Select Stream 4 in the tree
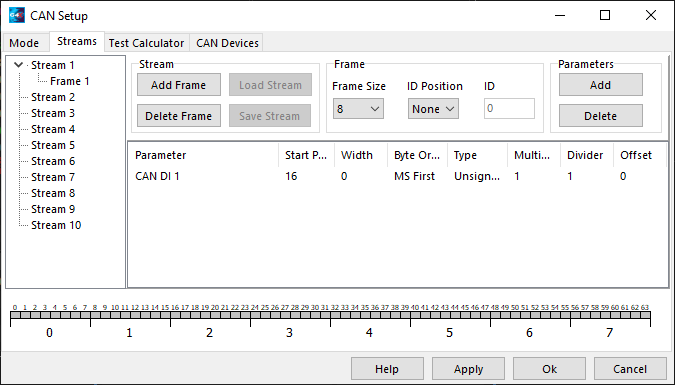The image size is (675, 385). [x=53, y=129]
